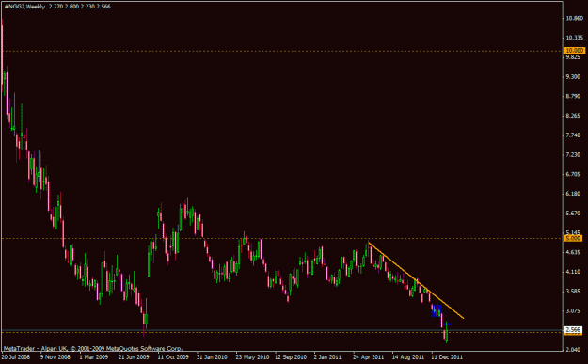Click the orange 10.000 price level tag
The width and height of the screenshot is (588, 364).
(574, 50)
